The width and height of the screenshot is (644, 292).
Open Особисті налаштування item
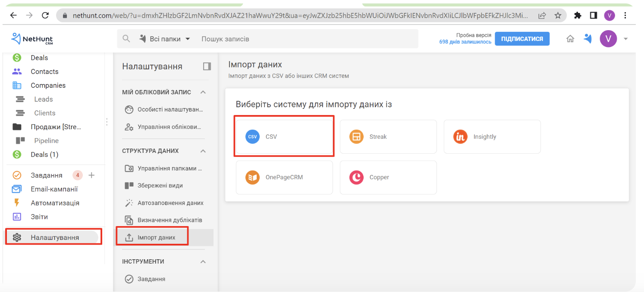click(164, 109)
